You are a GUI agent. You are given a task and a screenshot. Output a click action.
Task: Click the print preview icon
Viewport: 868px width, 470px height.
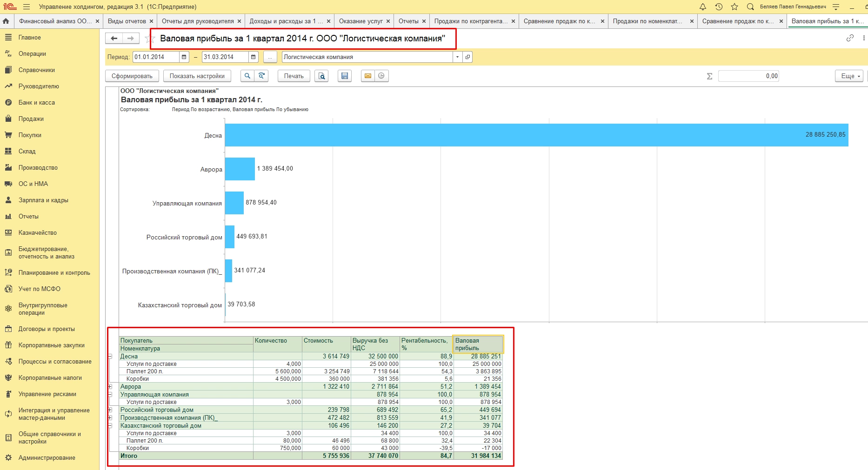click(x=321, y=76)
